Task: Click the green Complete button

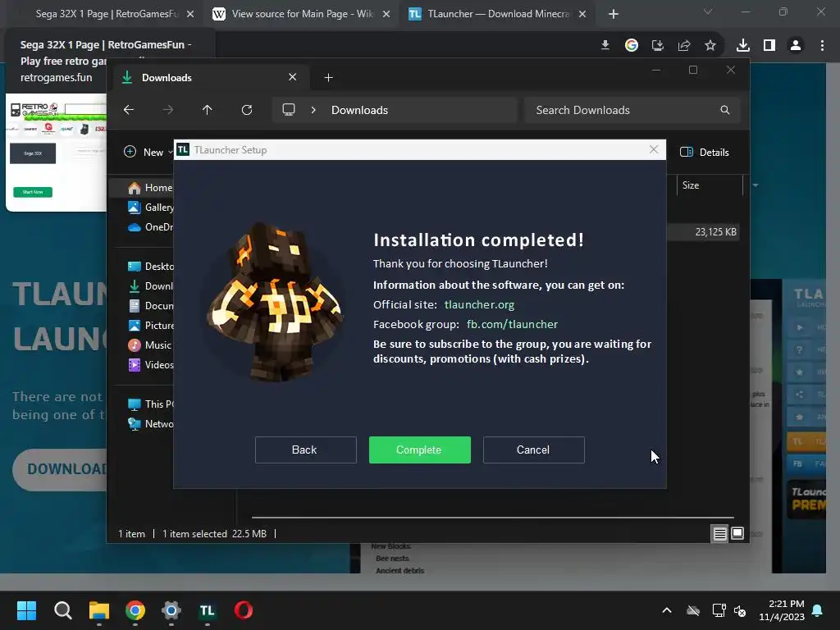Action: 419,450
